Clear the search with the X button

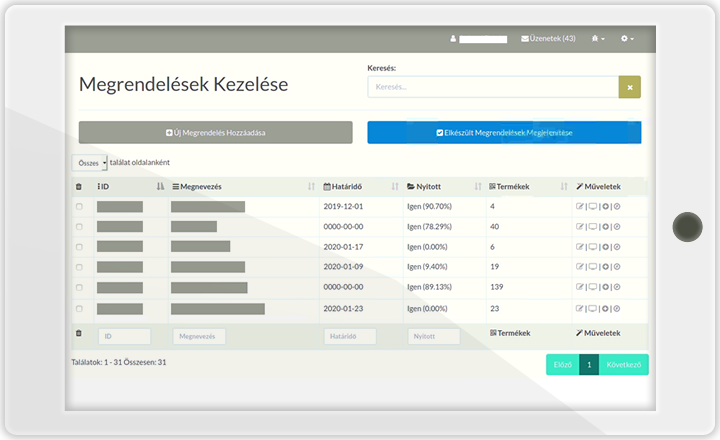630,87
